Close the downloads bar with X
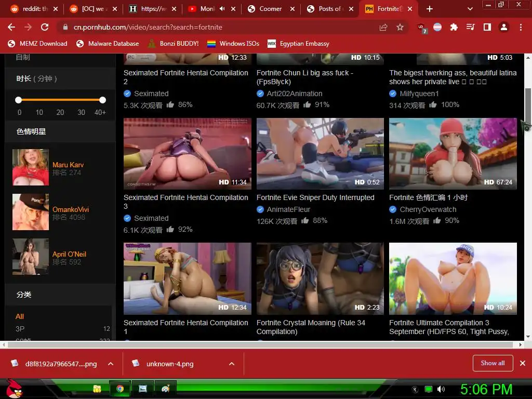Viewport: 532px width, 399px height. click(523, 363)
